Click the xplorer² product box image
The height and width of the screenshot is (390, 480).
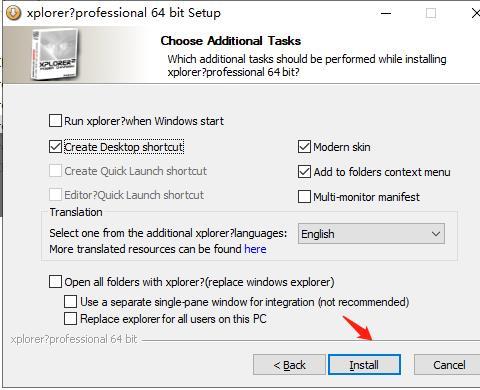point(55,55)
